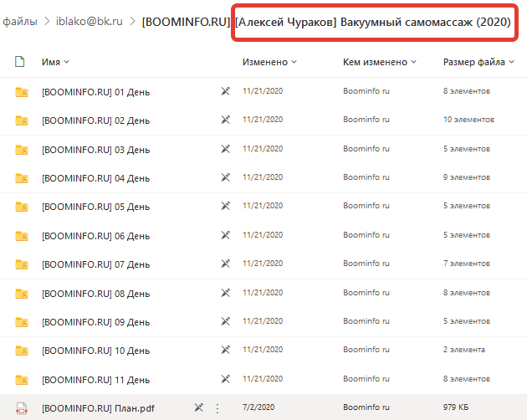
Task: Open folder [BOOMINFO.RU] 06 День
Action: pos(95,236)
